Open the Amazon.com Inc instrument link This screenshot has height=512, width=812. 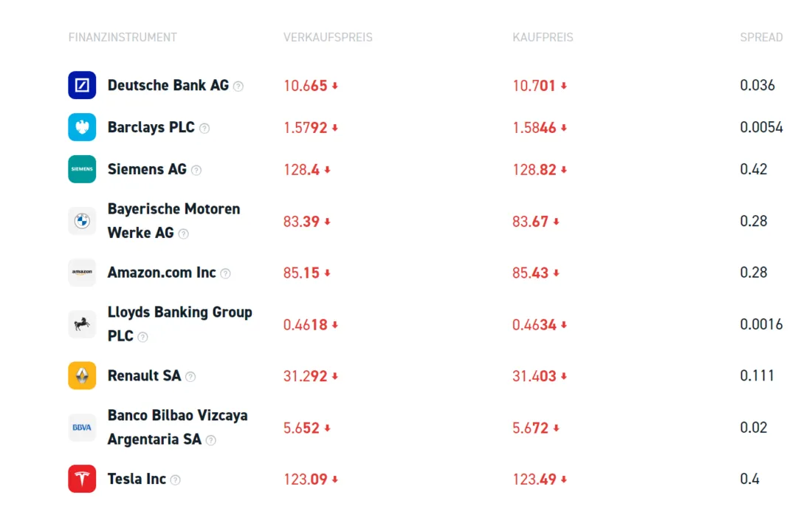(x=162, y=273)
